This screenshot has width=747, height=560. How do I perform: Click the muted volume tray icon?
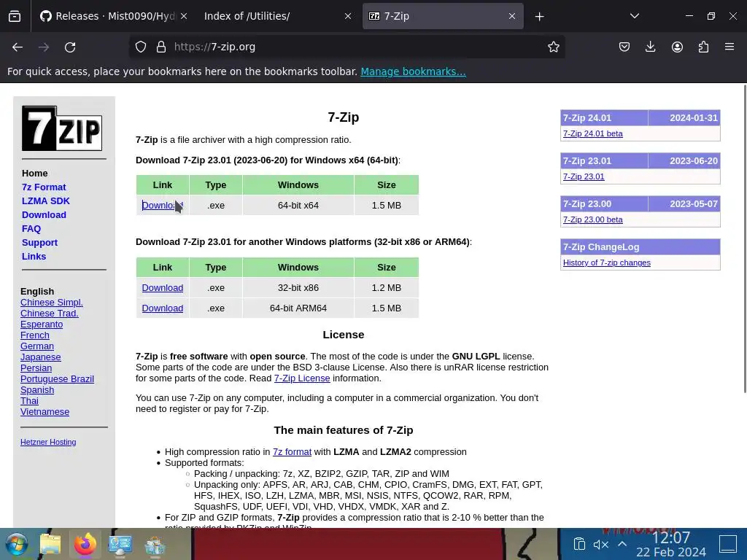[x=601, y=544]
